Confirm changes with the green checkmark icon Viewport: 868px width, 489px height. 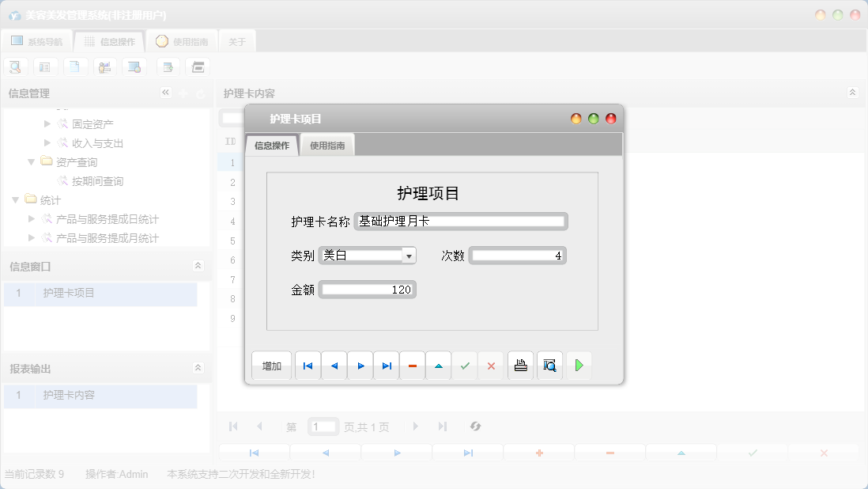465,365
